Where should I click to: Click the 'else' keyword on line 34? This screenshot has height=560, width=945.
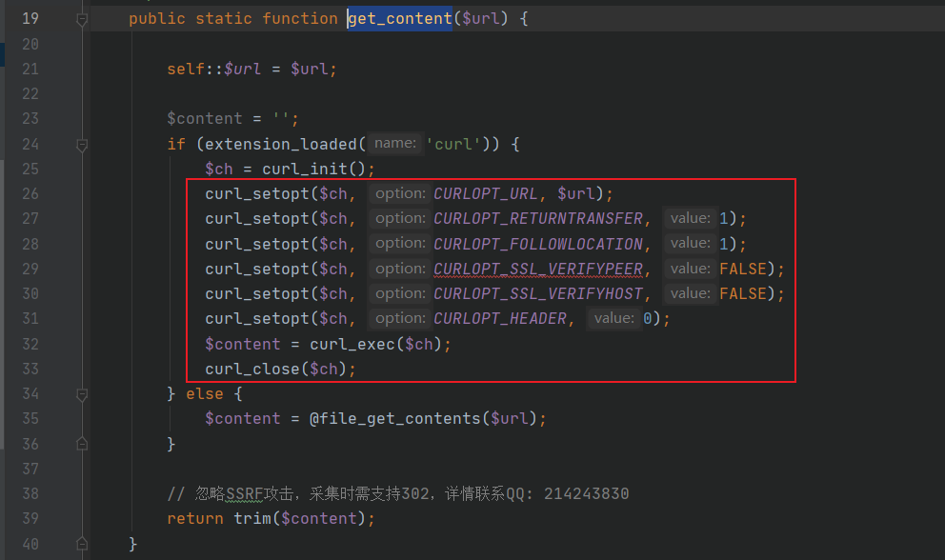[204, 394]
